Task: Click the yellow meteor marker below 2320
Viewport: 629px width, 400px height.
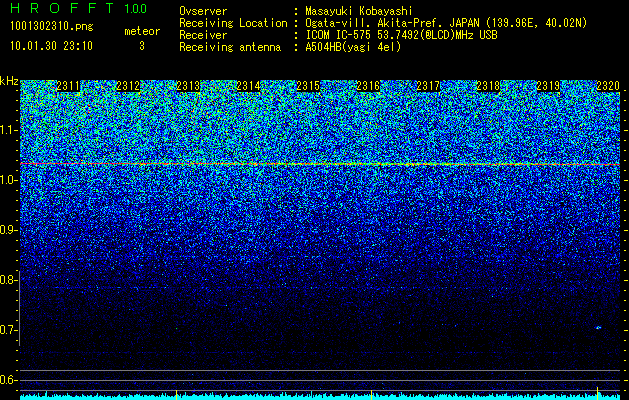Action: (x=597, y=392)
